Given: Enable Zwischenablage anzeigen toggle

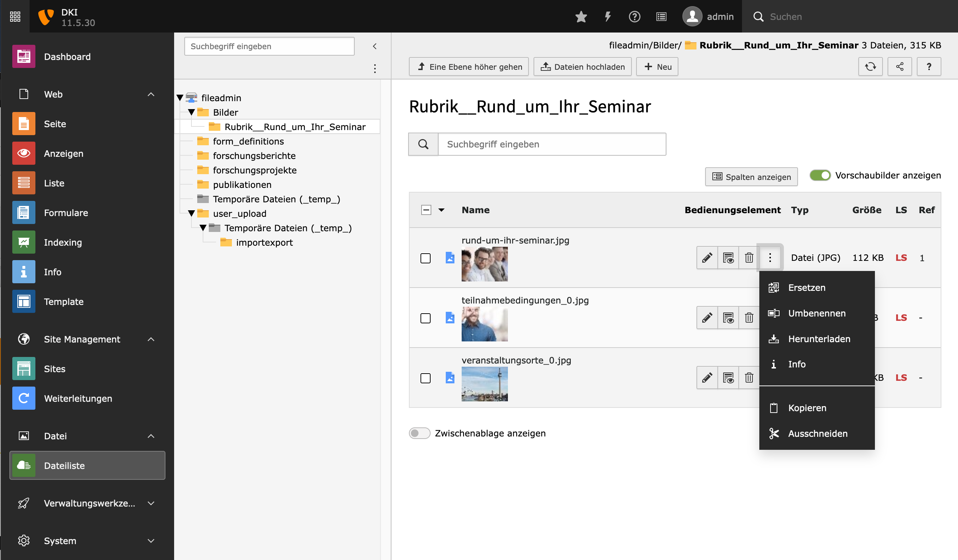Looking at the screenshot, I should [x=419, y=434].
